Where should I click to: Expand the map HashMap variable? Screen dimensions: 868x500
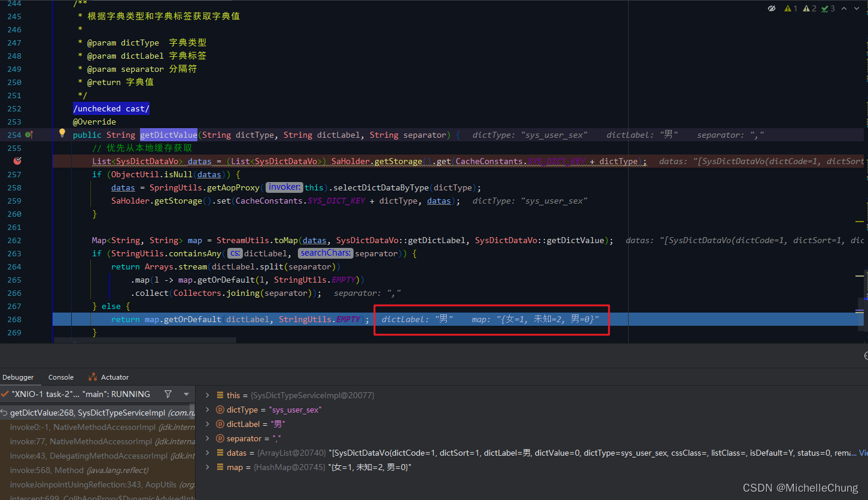tap(206, 467)
